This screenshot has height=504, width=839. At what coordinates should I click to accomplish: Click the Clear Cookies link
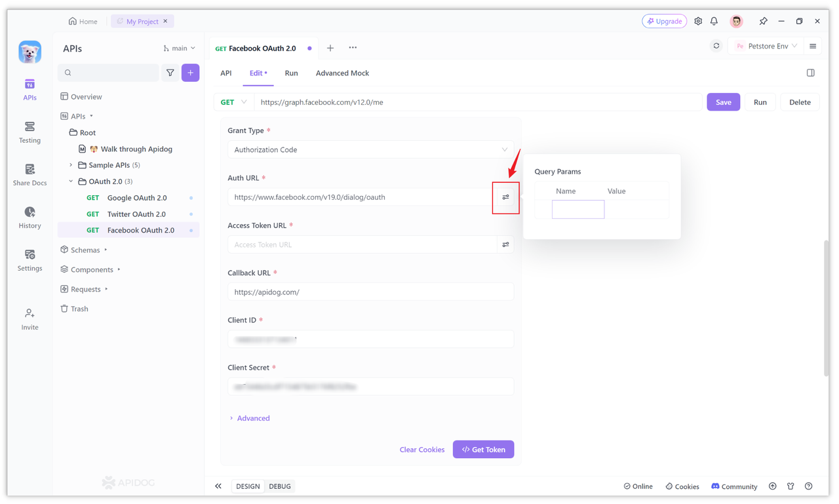422,450
